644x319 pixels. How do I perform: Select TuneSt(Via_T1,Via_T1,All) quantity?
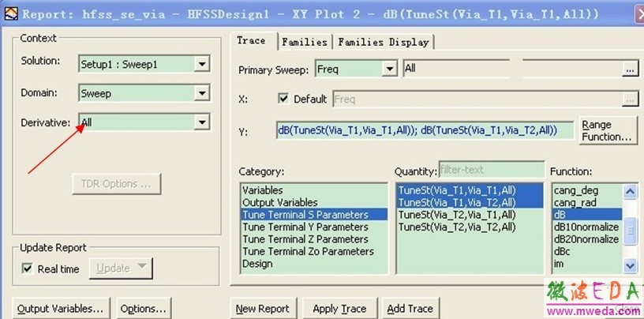470,190
